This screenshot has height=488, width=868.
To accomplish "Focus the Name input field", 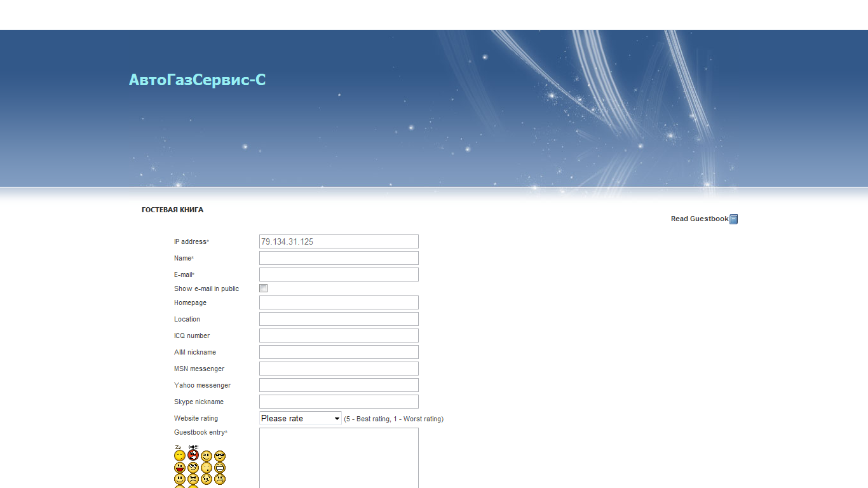I will click(339, 258).
